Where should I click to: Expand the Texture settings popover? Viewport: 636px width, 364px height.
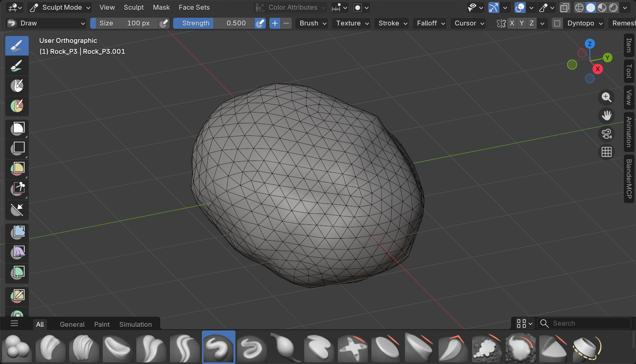pos(352,23)
